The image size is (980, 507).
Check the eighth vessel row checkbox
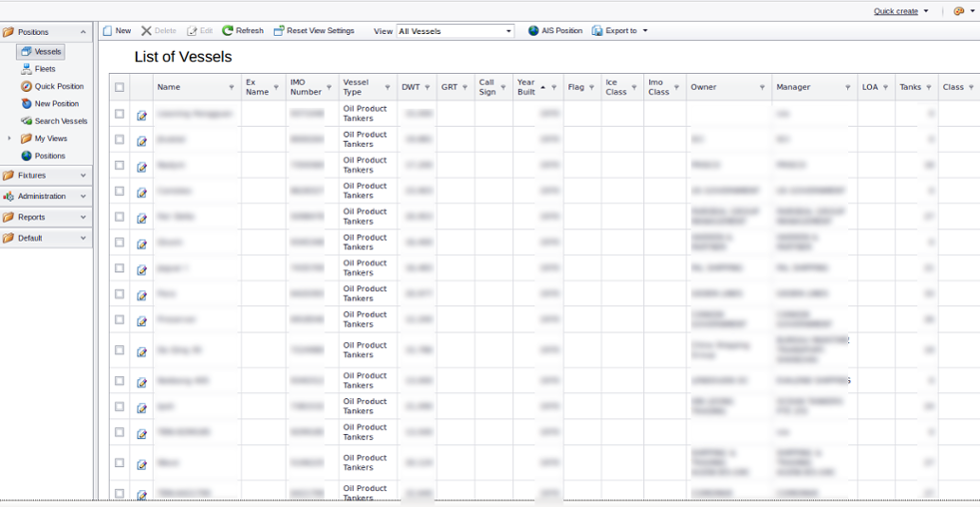coord(119,293)
